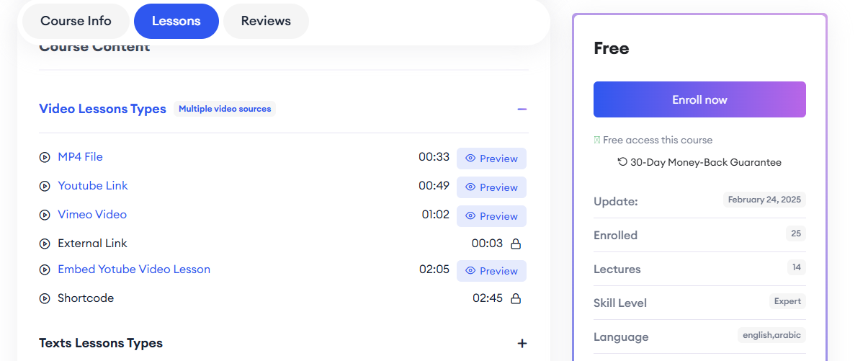Image resolution: width=868 pixels, height=361 pixels.
Task: Click the Video Lessons Types heading
Action: pyautogui.click(x=102, y=109)
